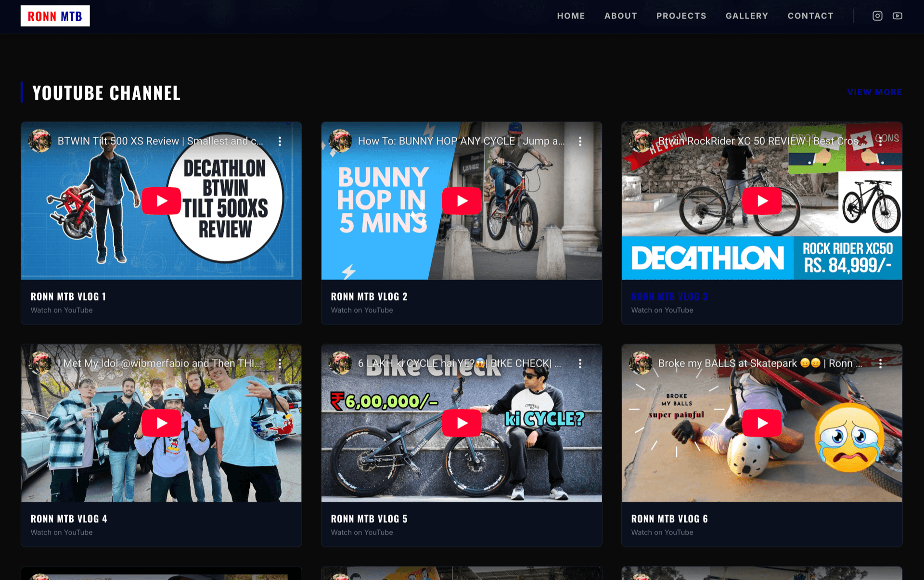Play the BTWIN Tilt 500 XS Review video
Screen dimensions: 924x580
point(161,201)
